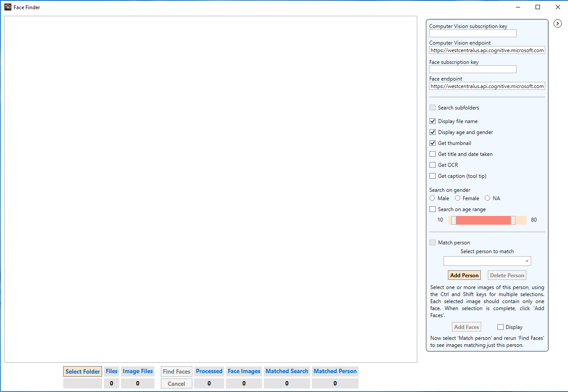
Task: Enable Get caption (tool tip)
Action: [433, 176]
